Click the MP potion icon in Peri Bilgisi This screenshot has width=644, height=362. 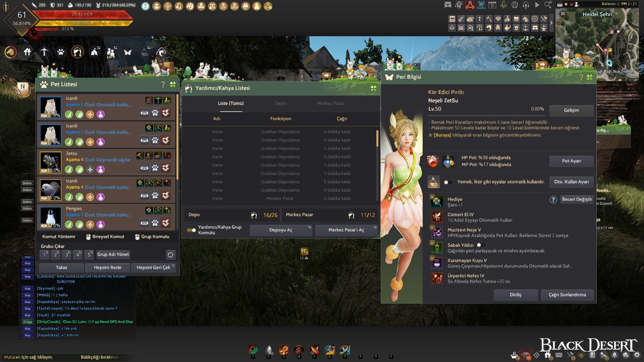click(448, 161)
